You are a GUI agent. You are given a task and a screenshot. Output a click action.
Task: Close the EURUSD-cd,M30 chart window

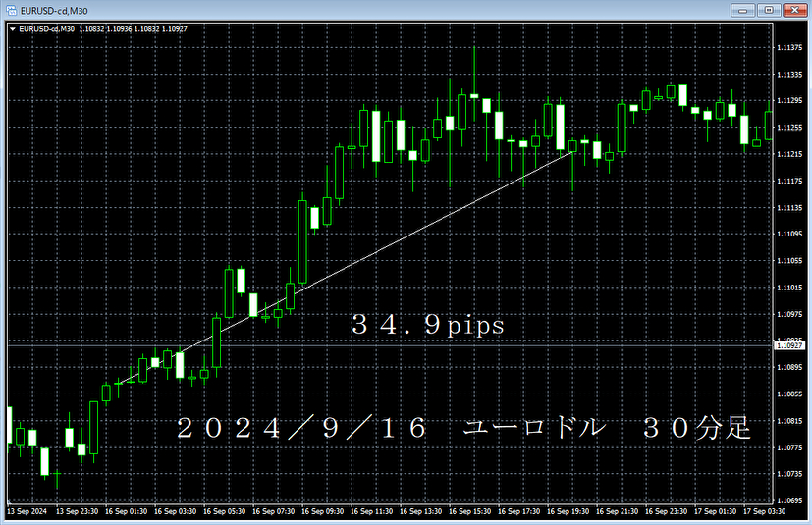click(x=795, y=10)
